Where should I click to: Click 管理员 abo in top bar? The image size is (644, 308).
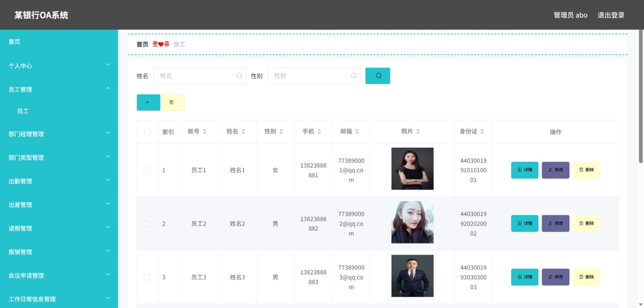tap(571, 15)
